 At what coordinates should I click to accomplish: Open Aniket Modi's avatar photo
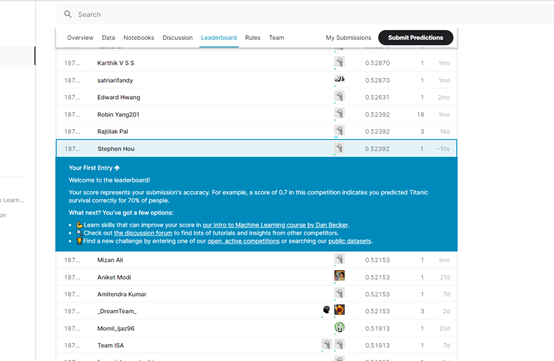[x=339, y=276]
